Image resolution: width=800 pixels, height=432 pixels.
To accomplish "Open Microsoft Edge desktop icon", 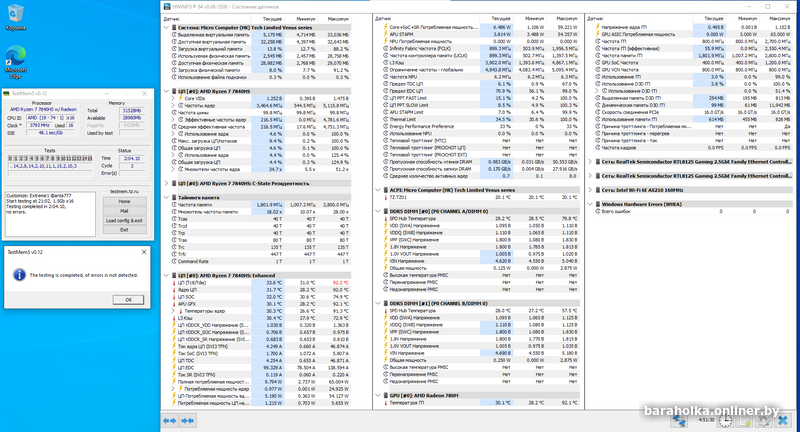I will click(x=15, y=62).
